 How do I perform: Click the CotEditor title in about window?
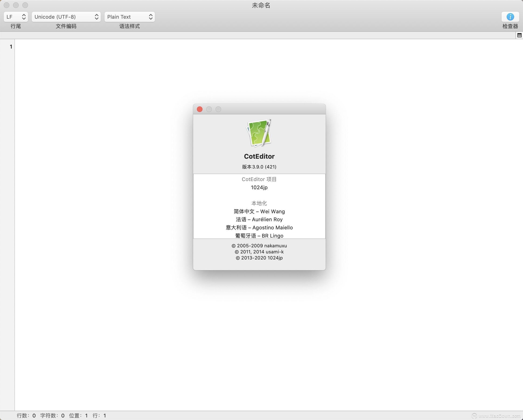click(259, 156)
